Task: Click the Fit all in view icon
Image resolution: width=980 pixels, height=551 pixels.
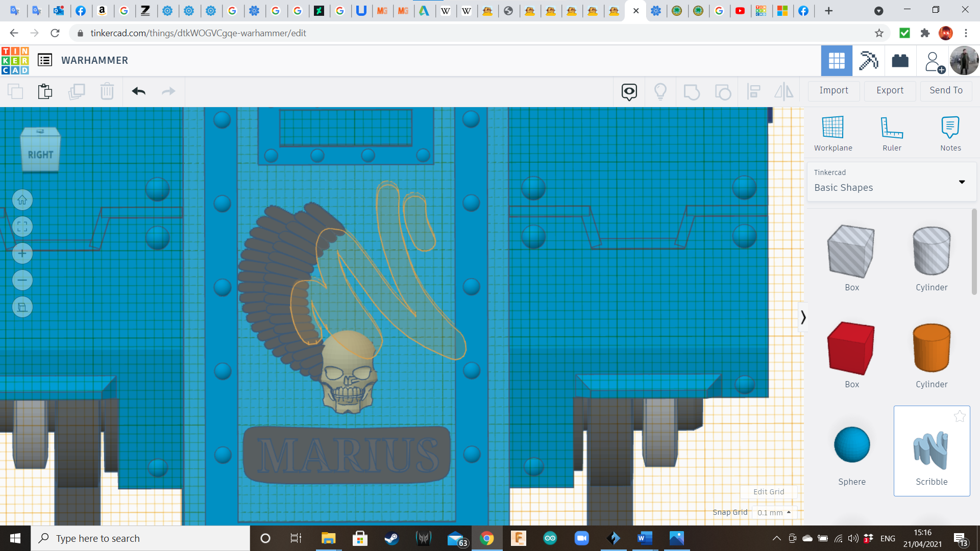Action: (22, 227)
